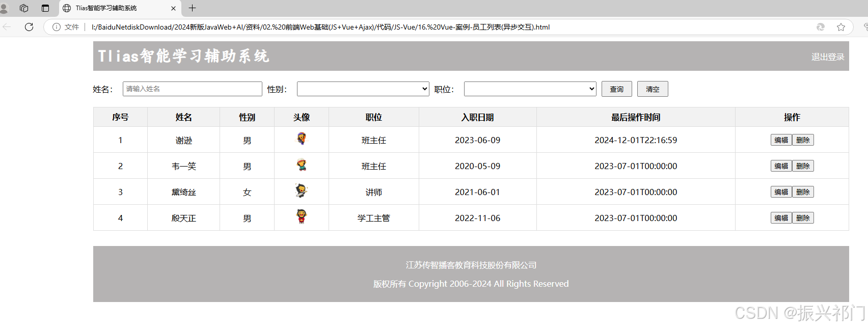Viewport: 868px width, 328px height.
Task: Click 删除 for 韦一笑
Action: click(x=803, y=166)
